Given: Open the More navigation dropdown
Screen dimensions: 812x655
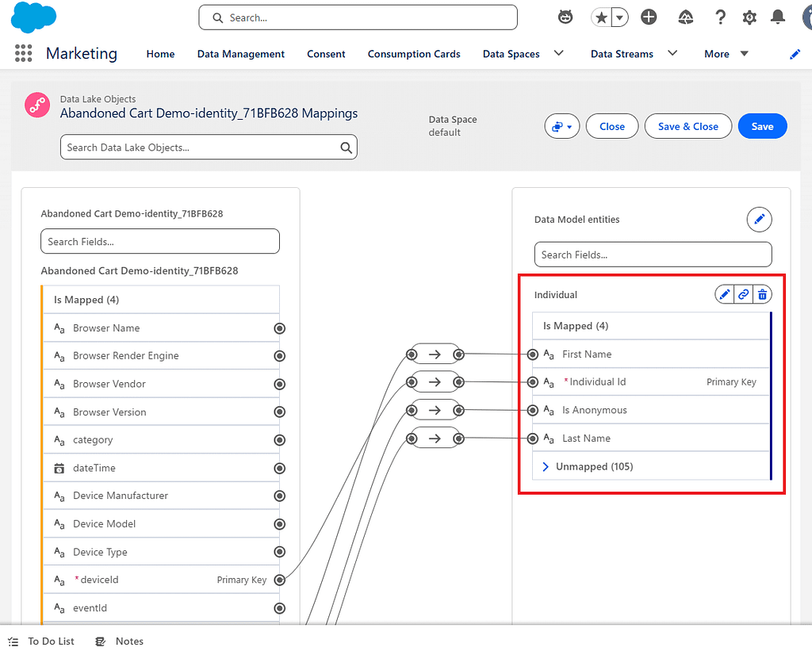Looking at the screenshot, I should pyautogui.click(x=726, y=54).
